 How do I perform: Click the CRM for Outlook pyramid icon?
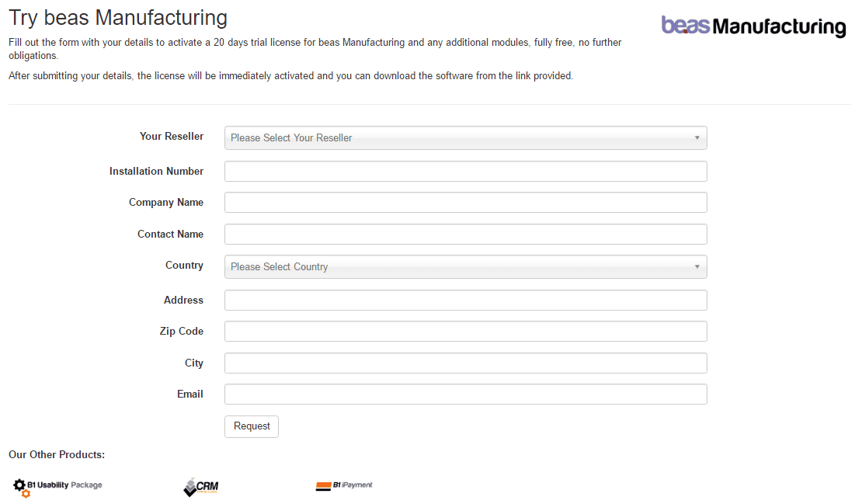point(189,487)
